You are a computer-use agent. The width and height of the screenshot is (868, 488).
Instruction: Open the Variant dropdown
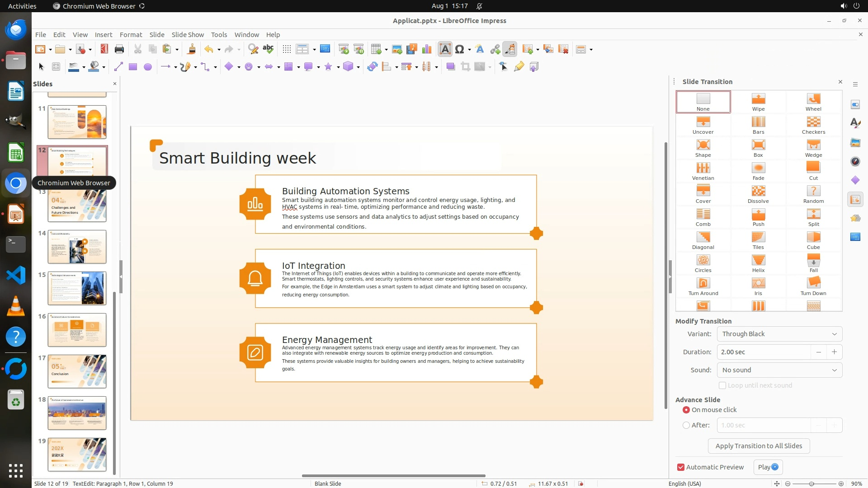779,334
